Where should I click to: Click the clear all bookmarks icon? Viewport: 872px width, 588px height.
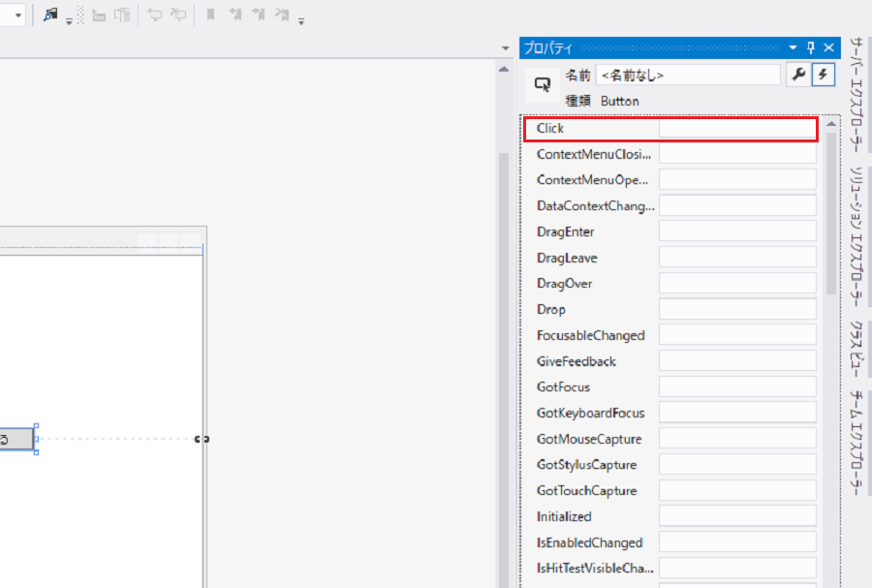pos(282,15)
